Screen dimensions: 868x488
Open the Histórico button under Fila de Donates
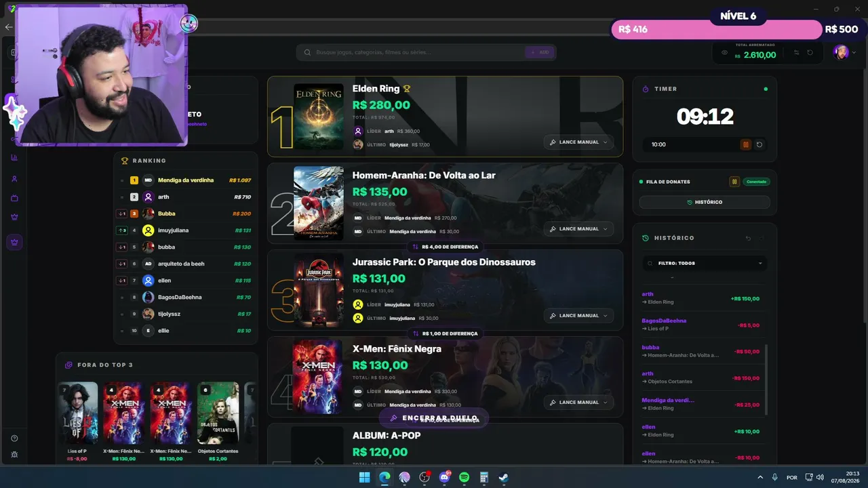(x=705, y=202)
